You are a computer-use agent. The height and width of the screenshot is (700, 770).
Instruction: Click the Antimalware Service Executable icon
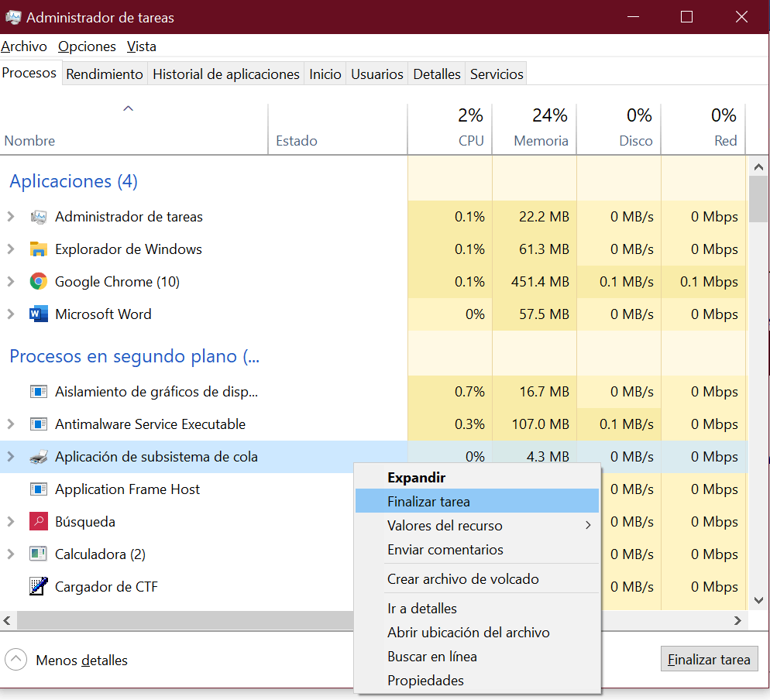pos(38,424)
